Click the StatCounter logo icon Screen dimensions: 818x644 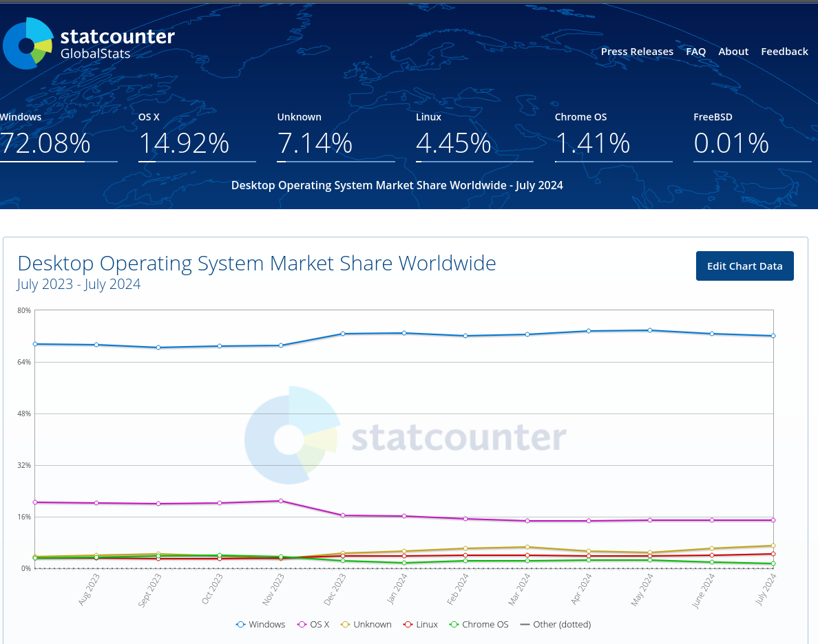pos(28,43)
